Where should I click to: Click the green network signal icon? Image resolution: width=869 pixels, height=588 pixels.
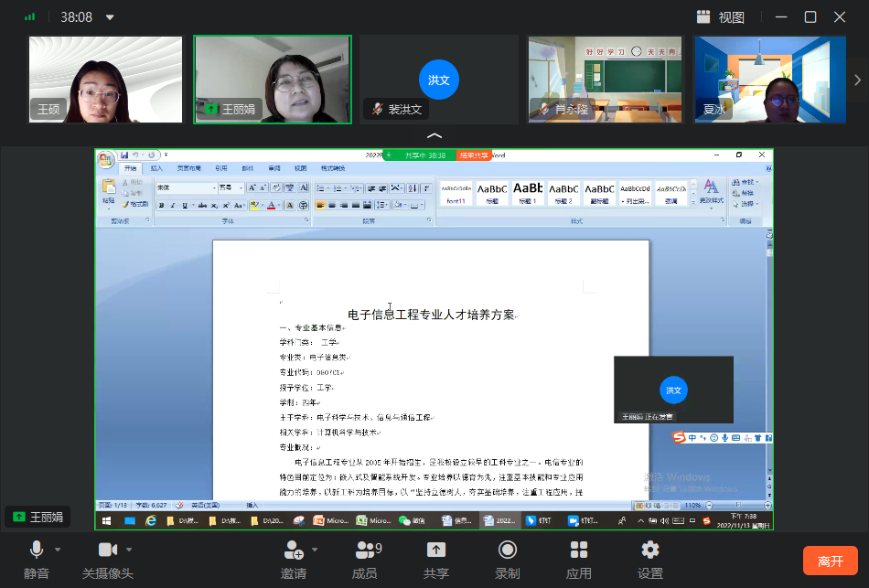pos(30,16)
